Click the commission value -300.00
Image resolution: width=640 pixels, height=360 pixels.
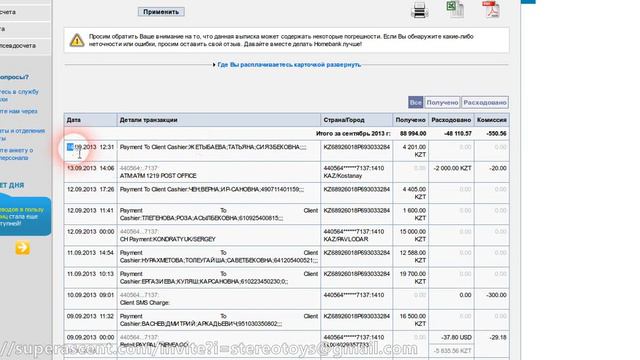coord(496,295)
